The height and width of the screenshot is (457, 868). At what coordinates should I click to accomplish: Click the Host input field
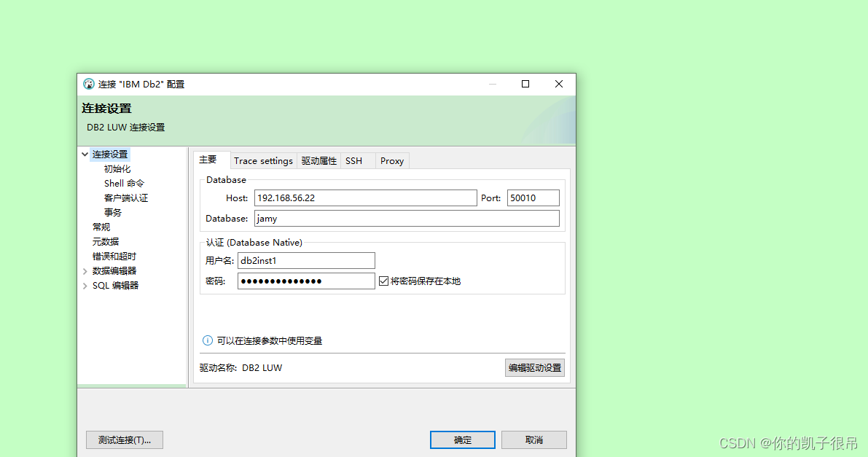(365, 198)
